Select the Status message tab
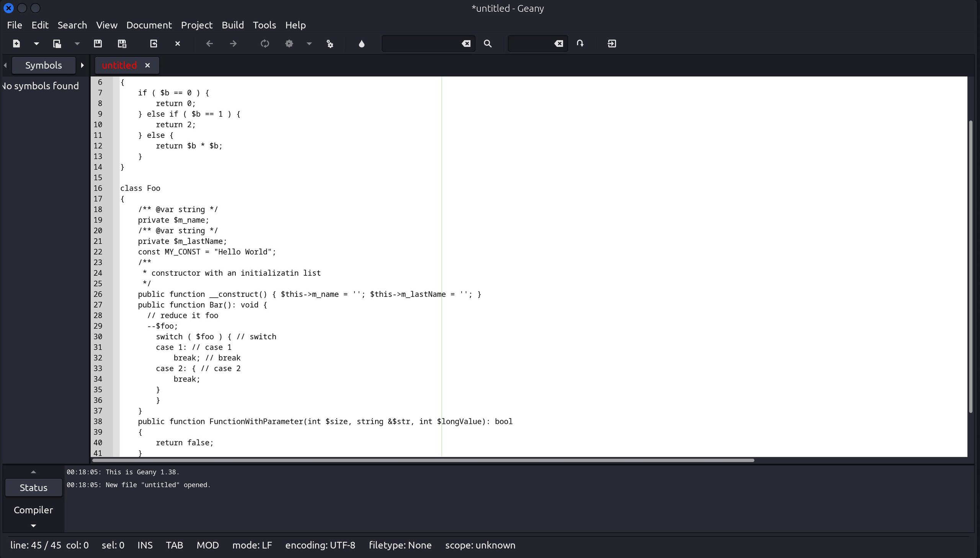This screenshot has height=558, width=980. tap(33, 488)
